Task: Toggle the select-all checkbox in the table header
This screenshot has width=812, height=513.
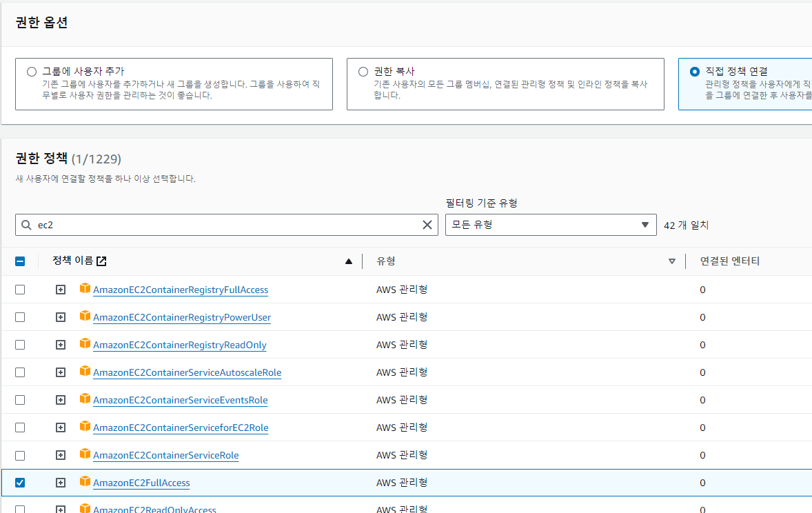Action: [20, 261]
